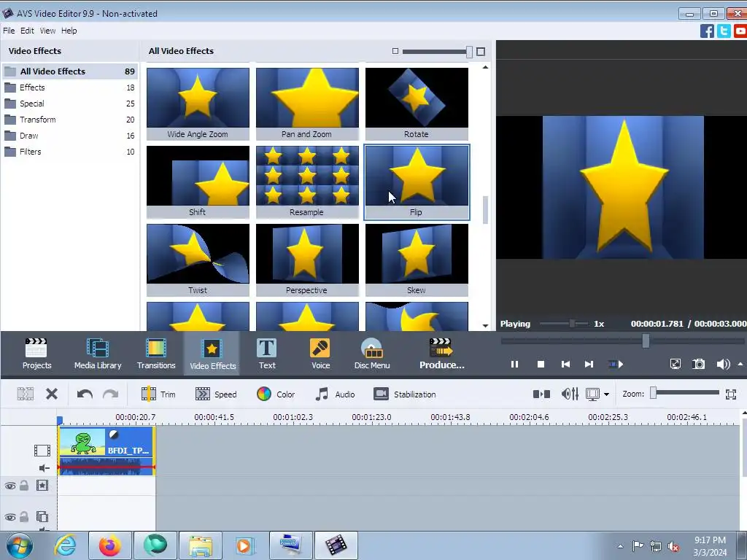The image size is (747, 560).
Task: Click the preview seek bar handle
Action: click(646, 341)
